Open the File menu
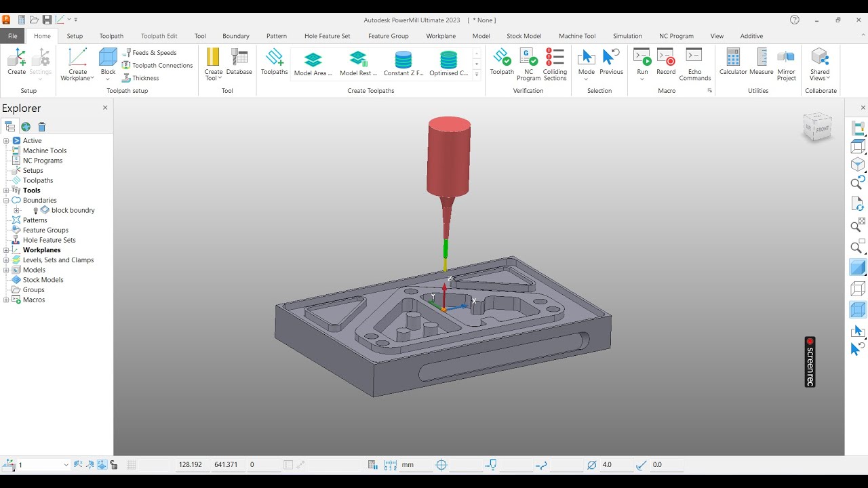Viewport: 868px width, 488px height. point(12,36)
